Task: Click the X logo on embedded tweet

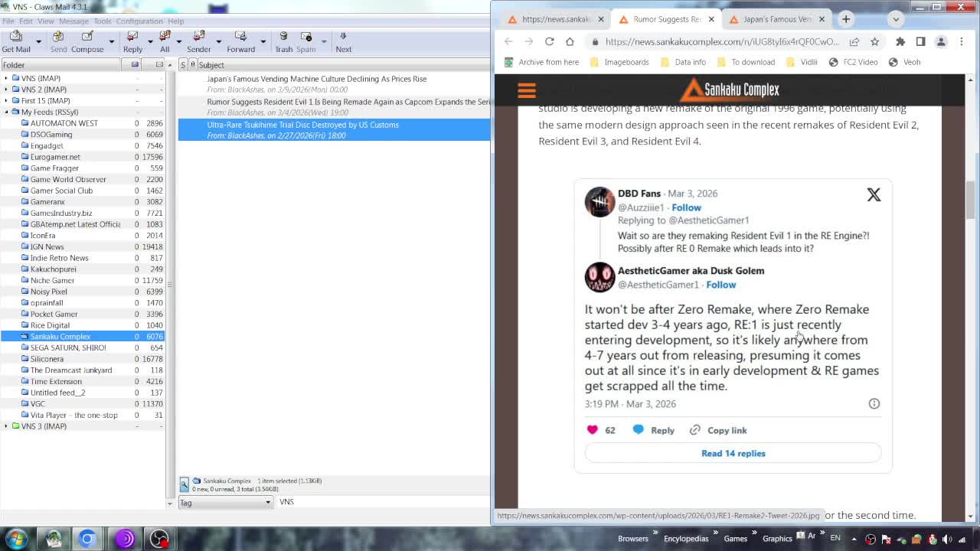Action: click(x=874, y=195)
